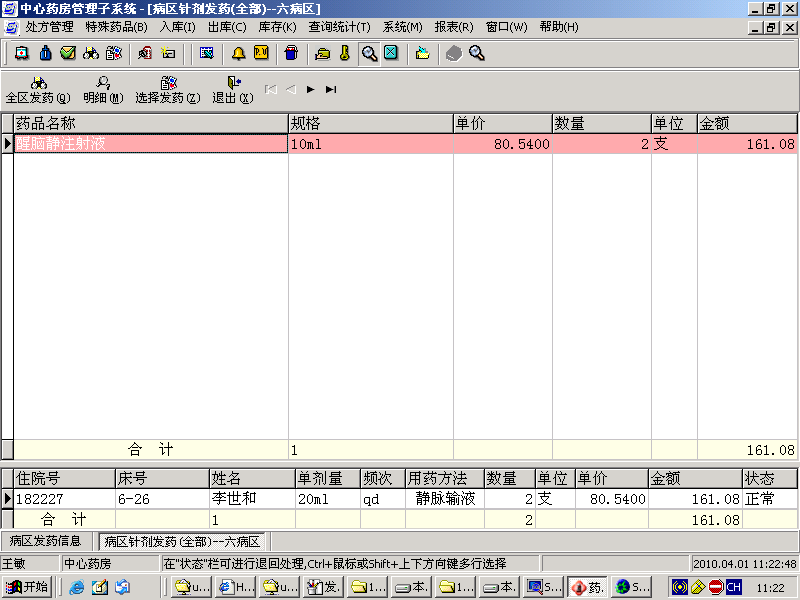
Task: Click the blue jar toolbar icon
Action: pyautogui.click(x=291, y=53)
